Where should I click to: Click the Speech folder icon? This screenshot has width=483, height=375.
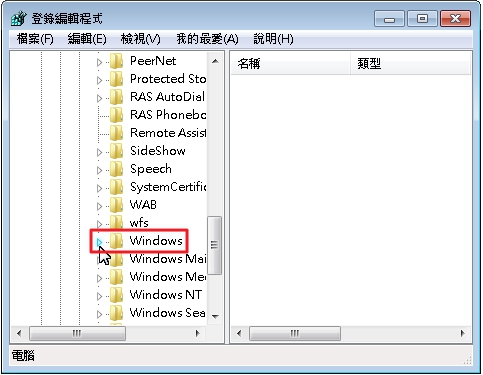click(x=117, y=169)
